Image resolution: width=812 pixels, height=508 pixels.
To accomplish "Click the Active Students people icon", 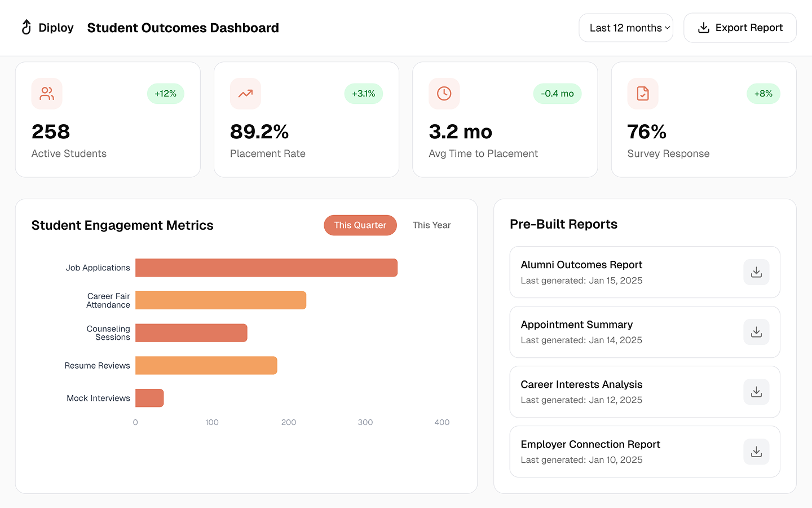I will 47,94.
